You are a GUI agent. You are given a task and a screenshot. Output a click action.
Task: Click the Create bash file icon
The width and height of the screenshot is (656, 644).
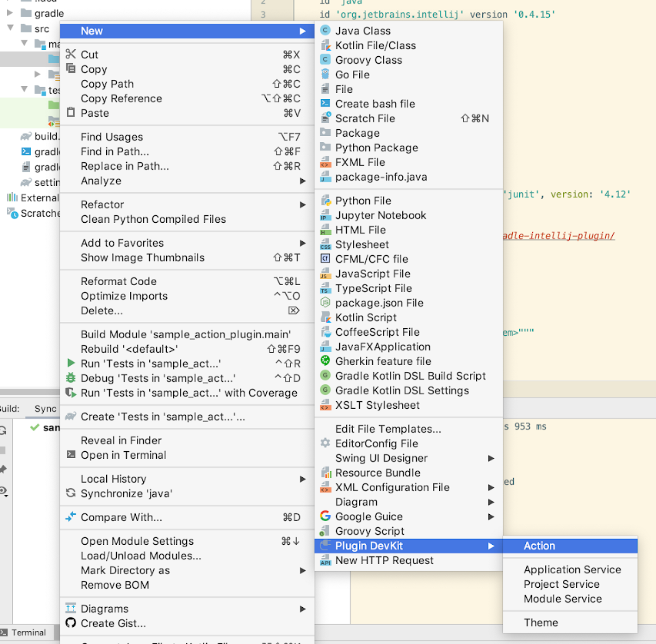325,103
